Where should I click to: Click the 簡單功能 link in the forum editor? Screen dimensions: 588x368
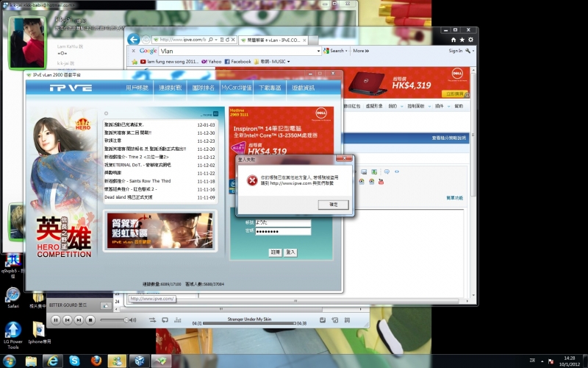454,198
